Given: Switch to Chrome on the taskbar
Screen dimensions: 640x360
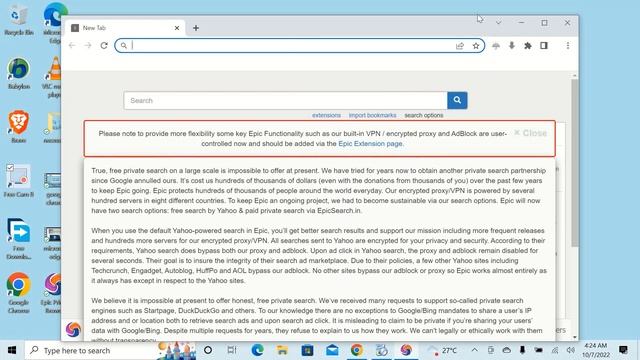Looking at the screenshot, I should [x=357, y=350].
